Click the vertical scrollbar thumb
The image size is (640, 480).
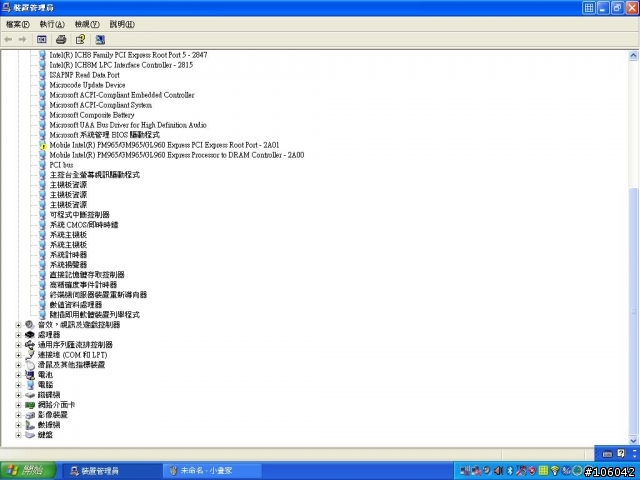(633, 311)
